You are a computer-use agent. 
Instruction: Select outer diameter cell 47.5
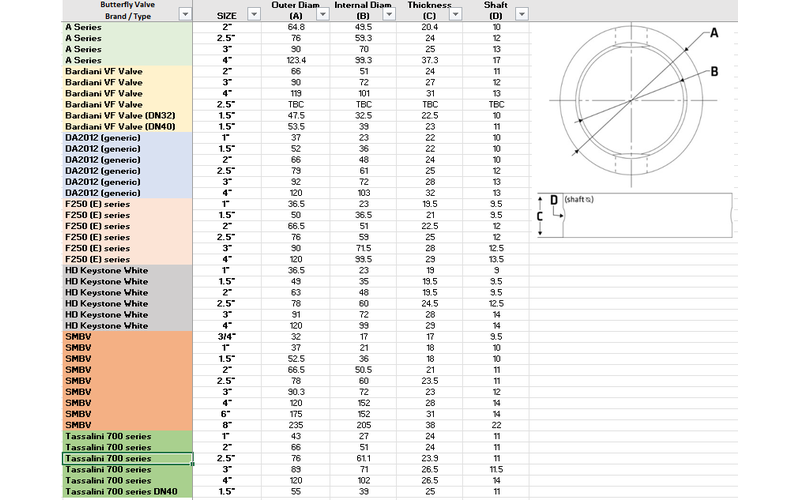pyautogui.click(x=296, y=115)
